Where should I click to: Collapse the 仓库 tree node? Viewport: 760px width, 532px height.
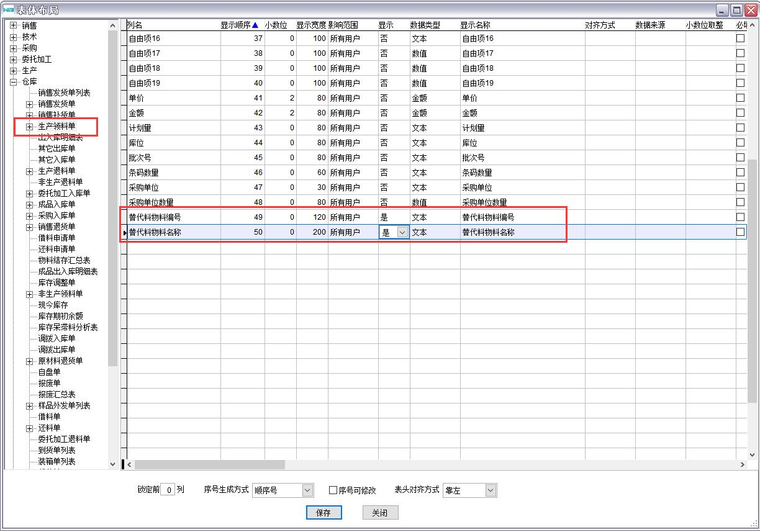tap(14, 81)
